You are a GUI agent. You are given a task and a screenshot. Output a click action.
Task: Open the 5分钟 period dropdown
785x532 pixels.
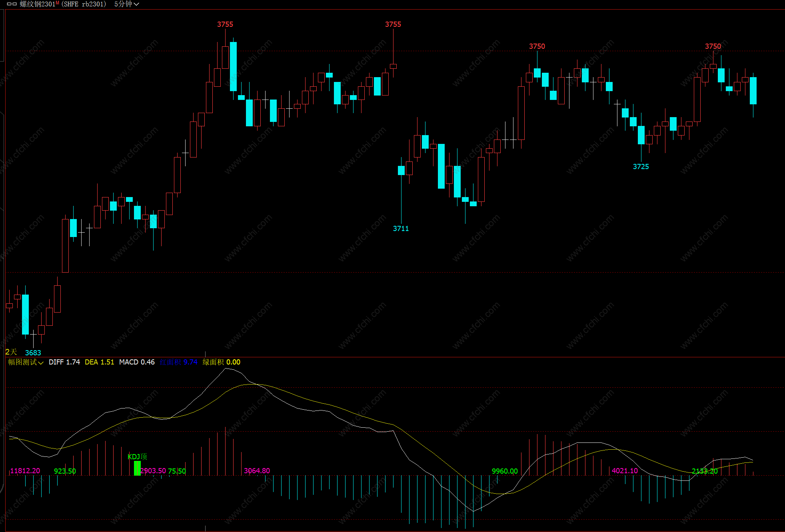pos(126,4)
